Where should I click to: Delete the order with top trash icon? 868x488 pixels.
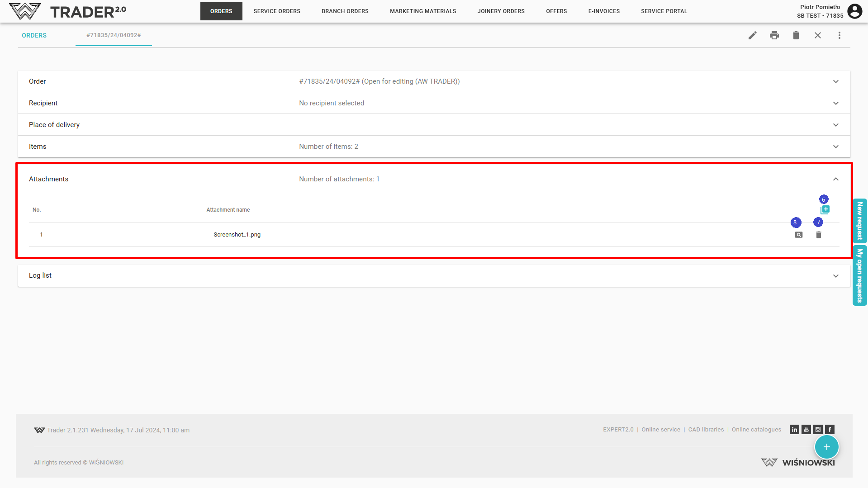coord(796,35)
